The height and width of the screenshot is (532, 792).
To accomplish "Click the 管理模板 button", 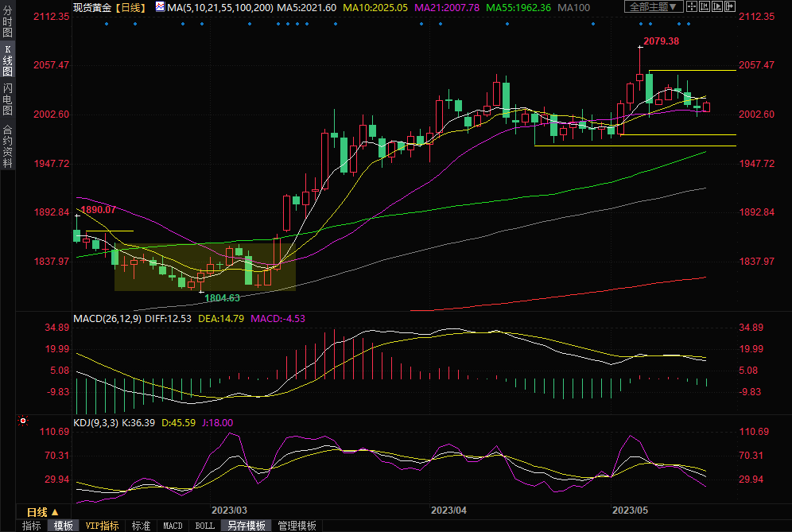I will (x=297, y=526).
